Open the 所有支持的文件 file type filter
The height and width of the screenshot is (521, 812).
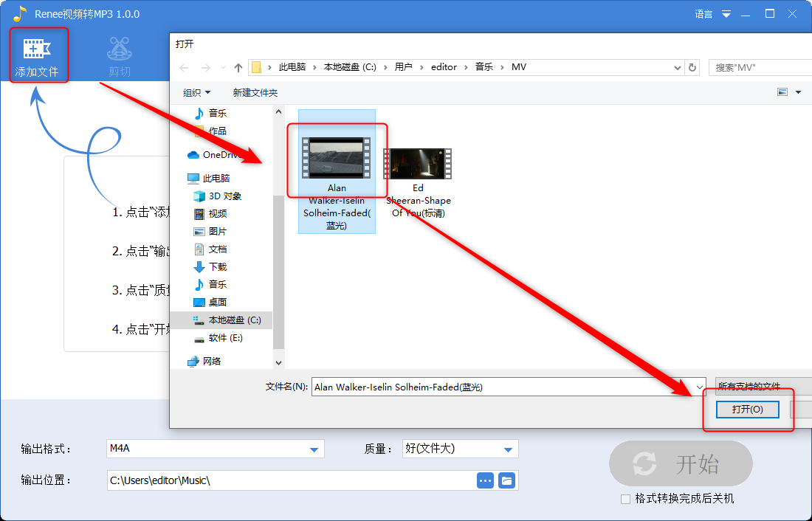pyautogui.click(x=763, y=387)
